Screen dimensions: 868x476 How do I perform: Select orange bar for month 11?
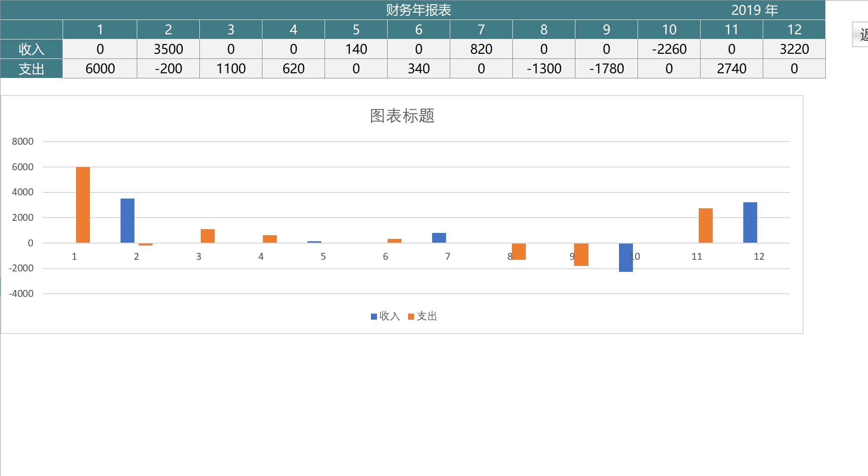[x=706, y=225]
